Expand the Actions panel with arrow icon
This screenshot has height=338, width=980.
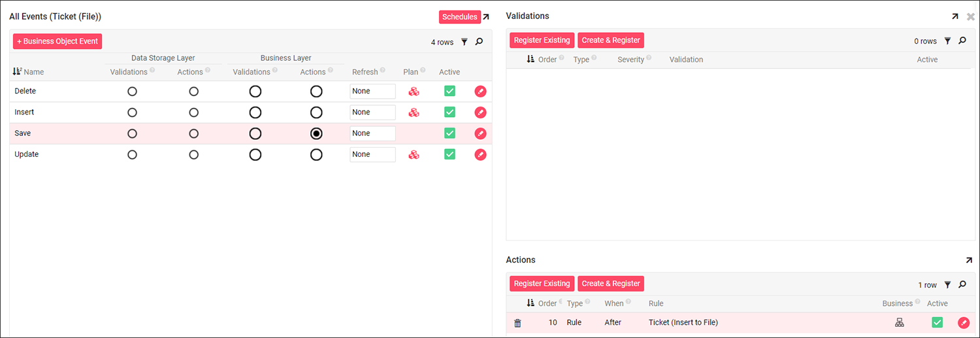click(969, 260)
